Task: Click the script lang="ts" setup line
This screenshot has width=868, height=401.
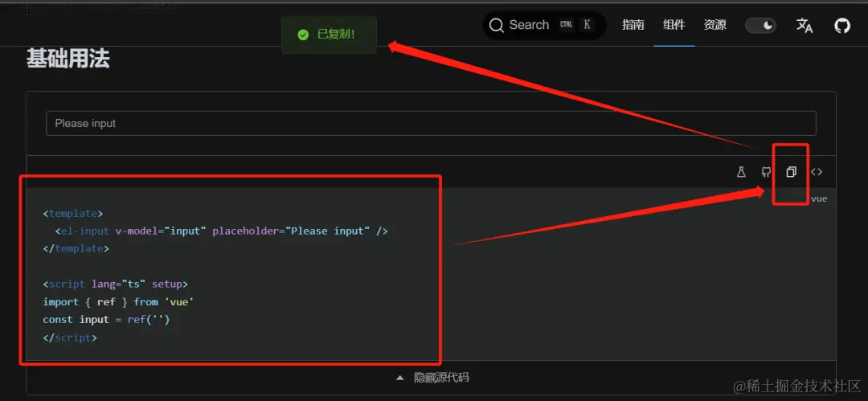Action: point(116,284)
